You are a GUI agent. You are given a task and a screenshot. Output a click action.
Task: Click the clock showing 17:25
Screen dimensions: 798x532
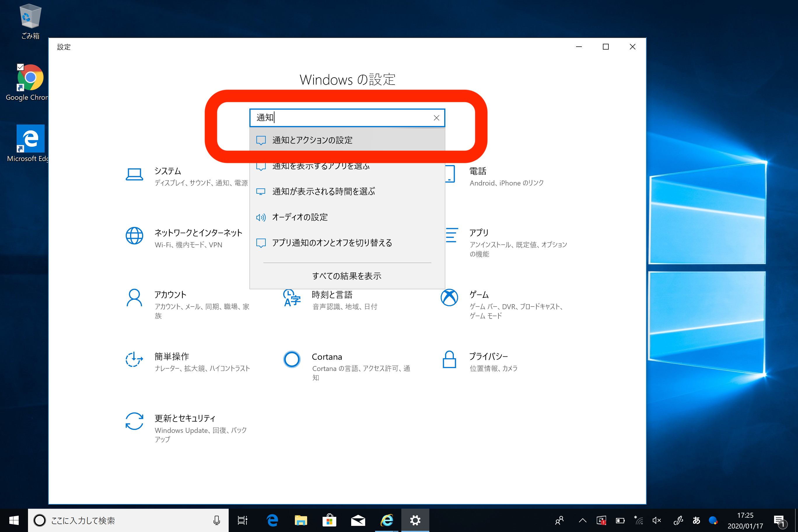pos(745,515)
